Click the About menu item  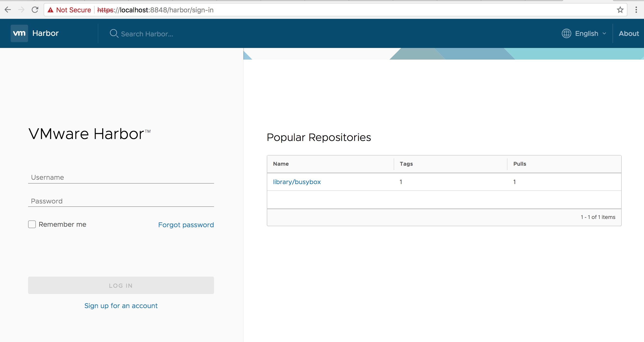tap(629, 33)
